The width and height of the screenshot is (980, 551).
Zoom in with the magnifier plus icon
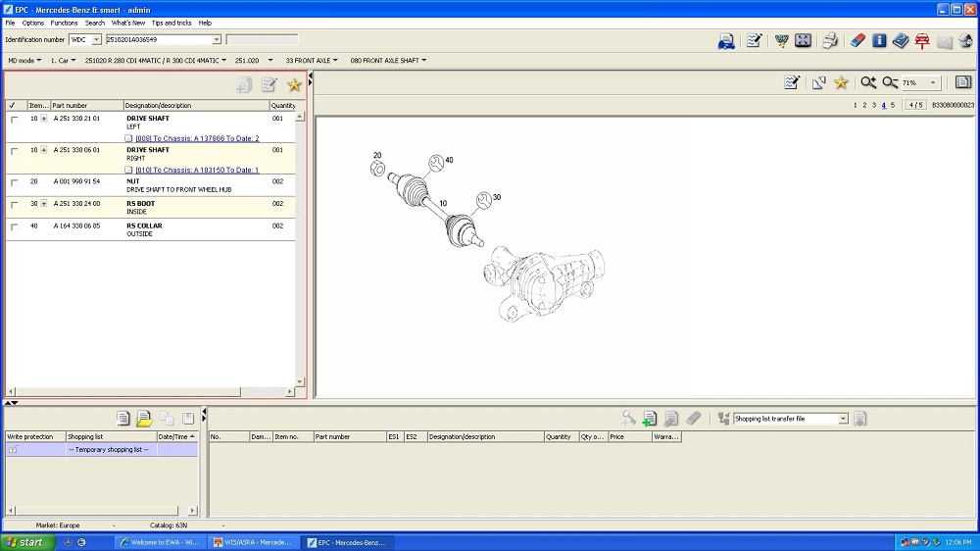point(868,82)
